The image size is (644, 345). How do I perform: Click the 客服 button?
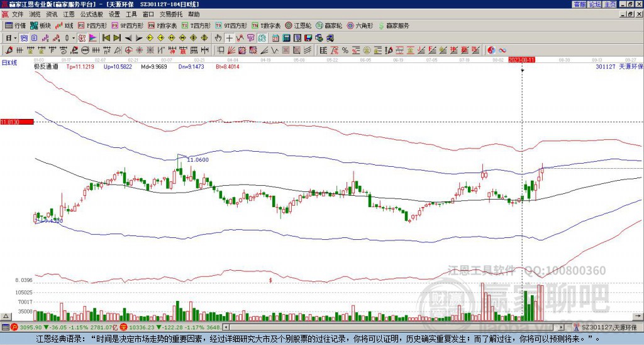(x=579, y=4)
